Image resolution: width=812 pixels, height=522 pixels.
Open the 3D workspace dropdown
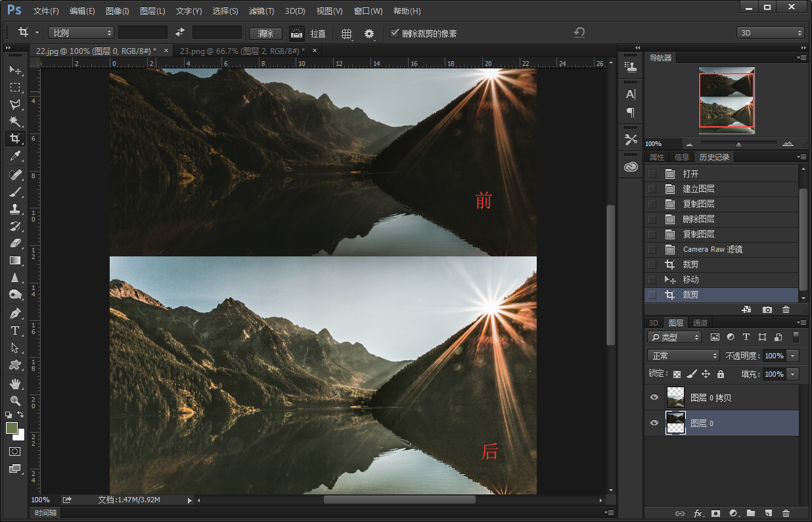770,33
